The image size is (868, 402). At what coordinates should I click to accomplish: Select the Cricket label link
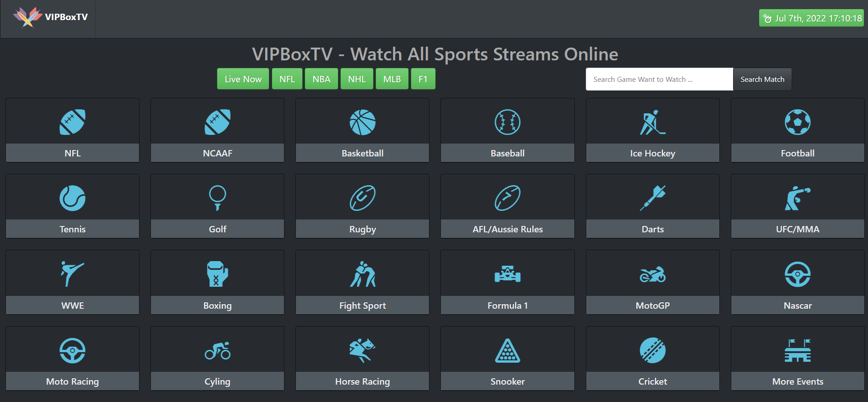pos(653,381)
